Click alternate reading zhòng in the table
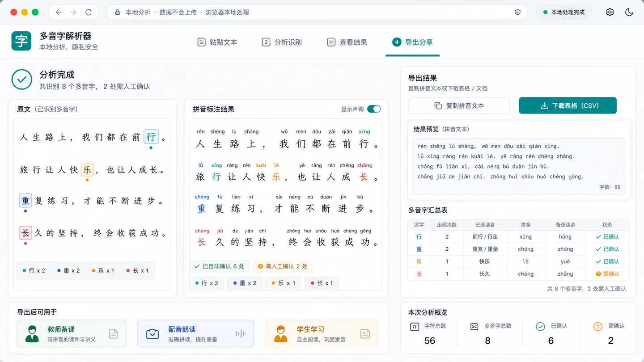Image resolution: width=644 pixels, height=362 pixels. tap(565, 249)
